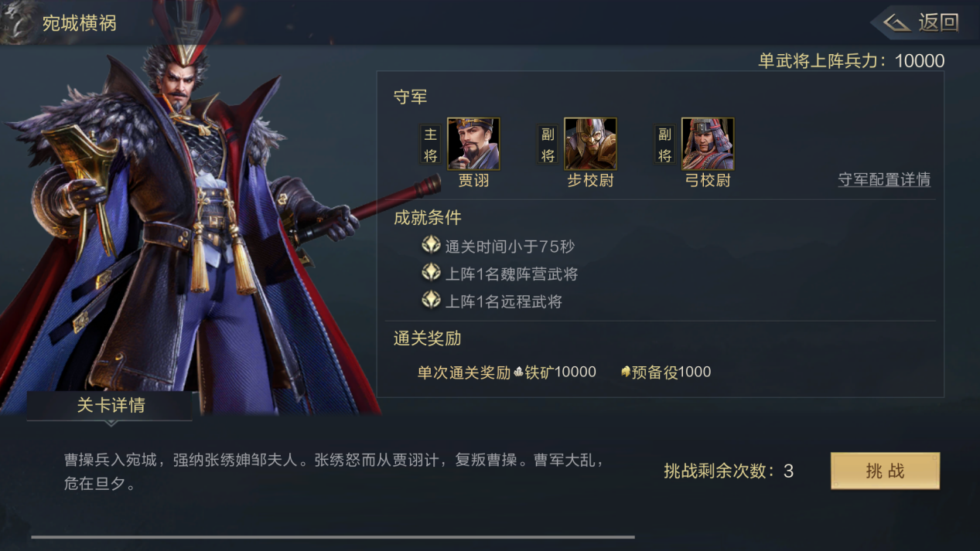Open 守军配置详情 link

[x=884, y=180]
